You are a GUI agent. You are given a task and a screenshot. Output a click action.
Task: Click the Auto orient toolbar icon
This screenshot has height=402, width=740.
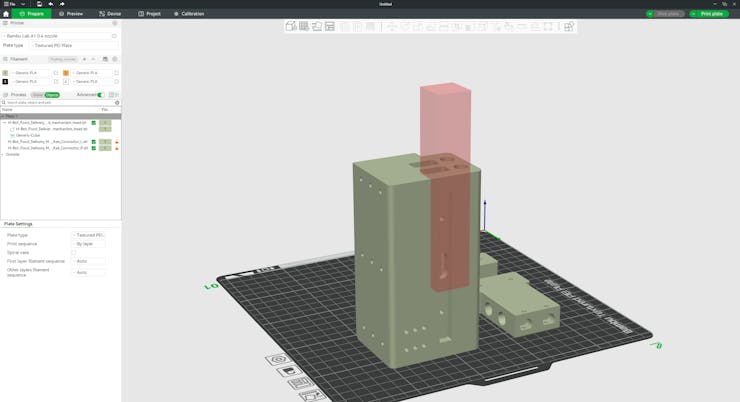pos(317,27)
